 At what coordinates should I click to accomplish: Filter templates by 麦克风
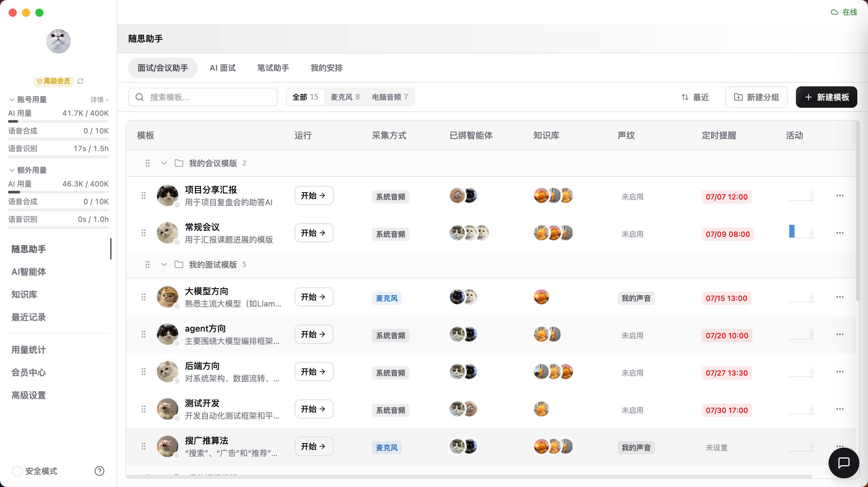(x=345, y=97)
